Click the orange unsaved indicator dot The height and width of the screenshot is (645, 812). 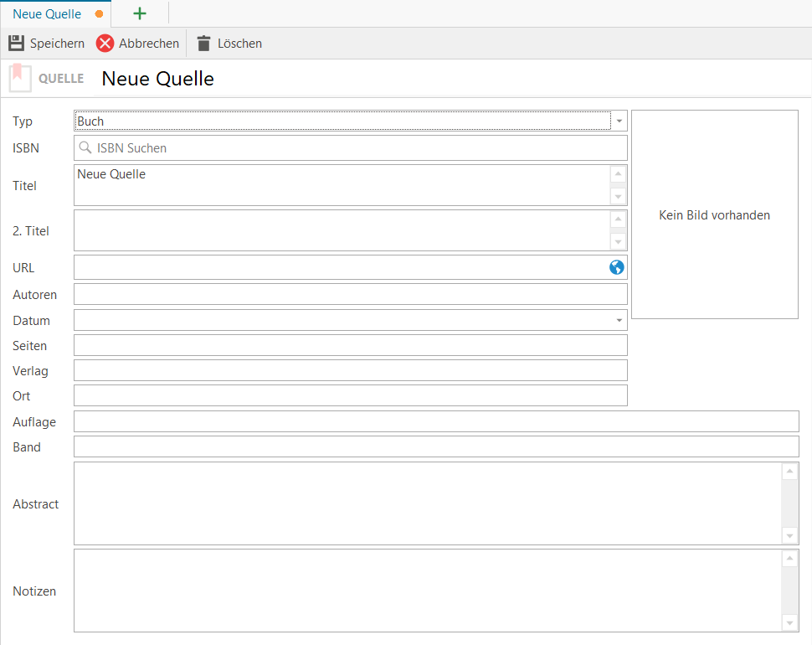pos(99,14)
